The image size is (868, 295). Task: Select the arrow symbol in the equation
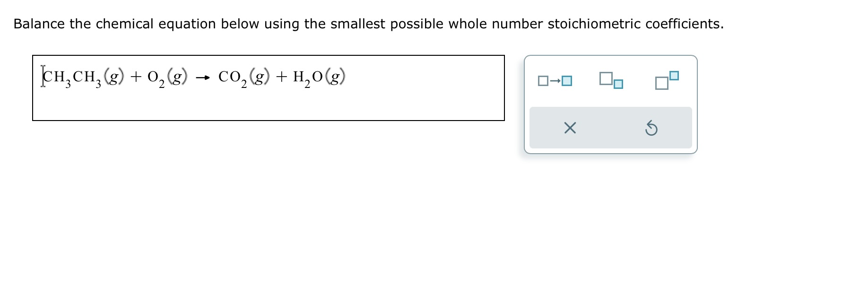(x=203, y=77)
